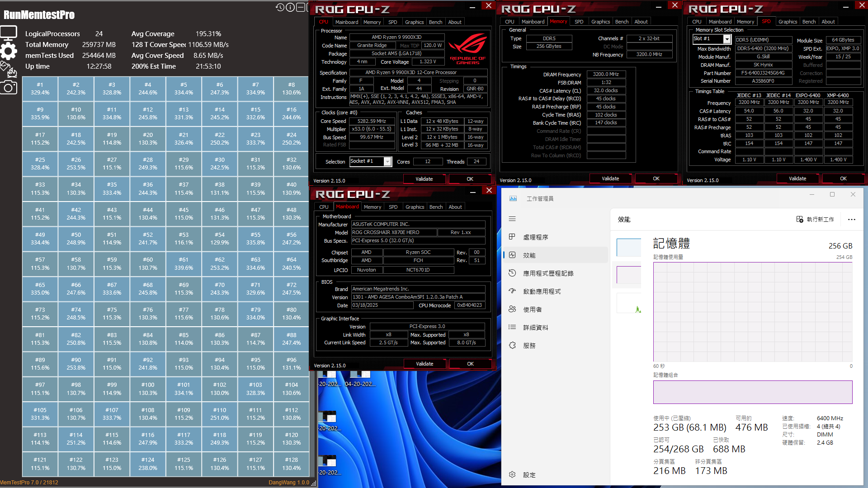Select the SPD tab in the left CPU-Z window
868x488 pixels.
coord(393,22)
